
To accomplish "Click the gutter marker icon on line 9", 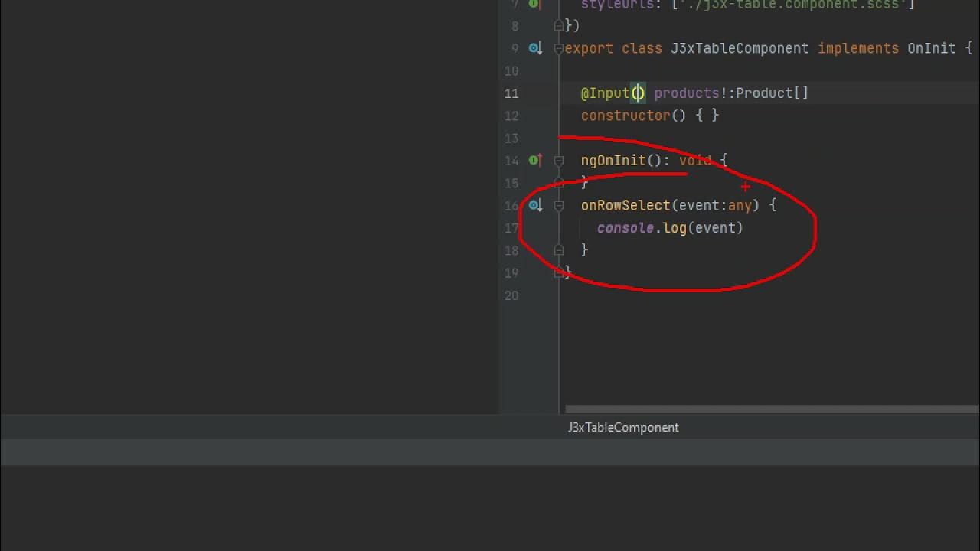I will pyautogui.click(x=535, y=48).
